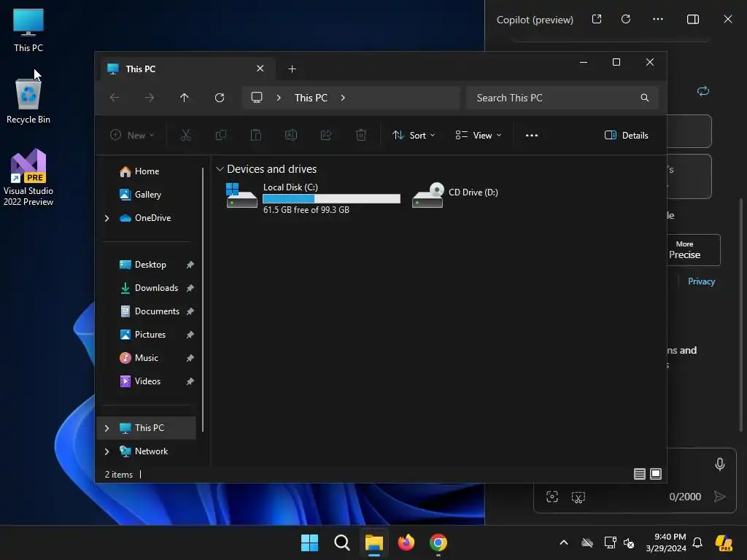Add a new File Explorer tab
The height and width of the screenshot is (560, 747).
coord(292,69)
